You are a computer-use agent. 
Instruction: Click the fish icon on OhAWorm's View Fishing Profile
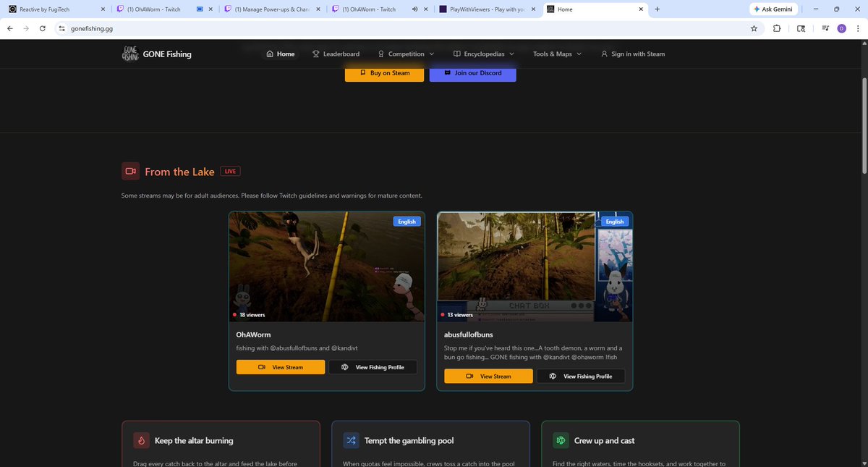click(x=344, y=366)
